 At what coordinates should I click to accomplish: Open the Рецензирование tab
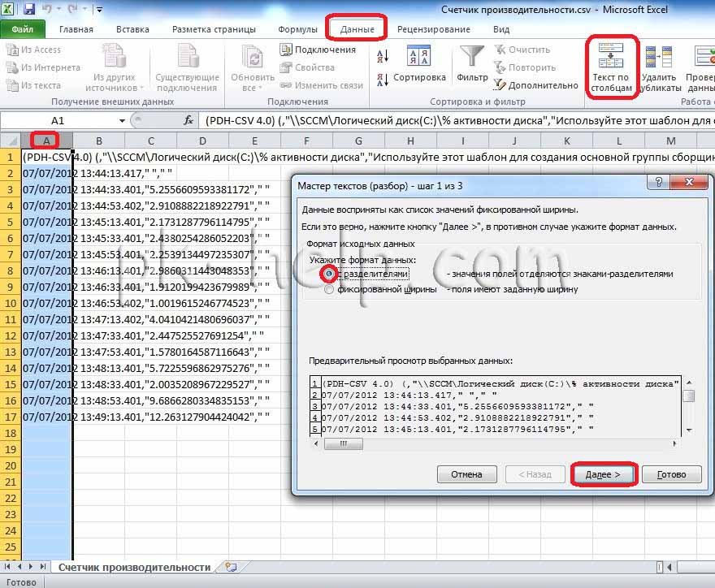[434, 29]
